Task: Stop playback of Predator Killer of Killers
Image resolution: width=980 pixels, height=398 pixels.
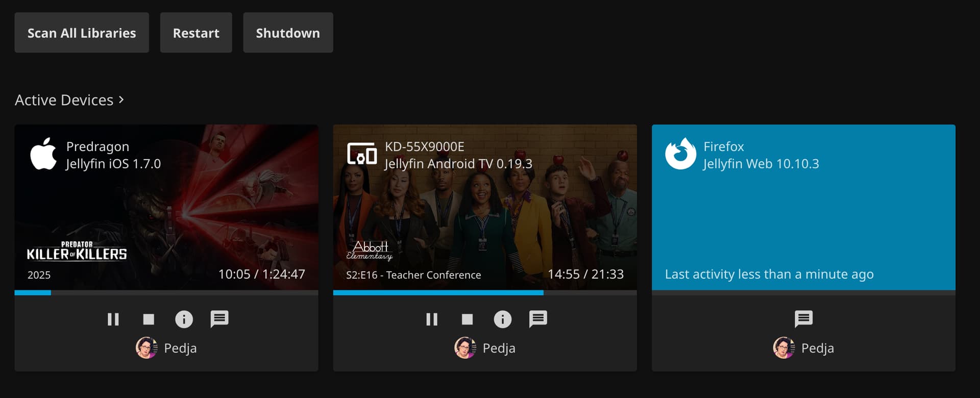Action: (149, 319)
